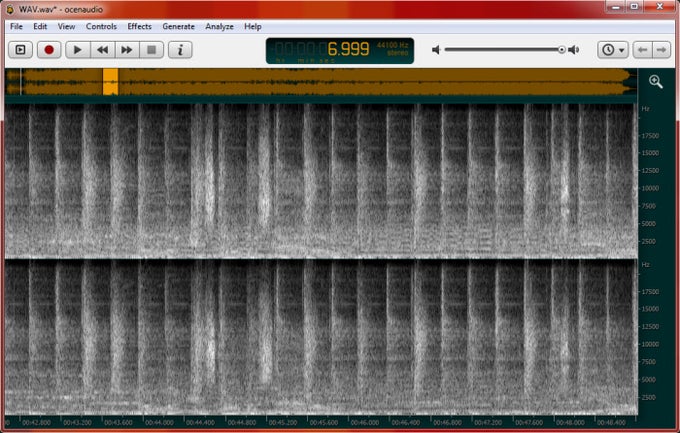The image size is (680, 433).
Task: Open the View menu
Action: point(66,26)
